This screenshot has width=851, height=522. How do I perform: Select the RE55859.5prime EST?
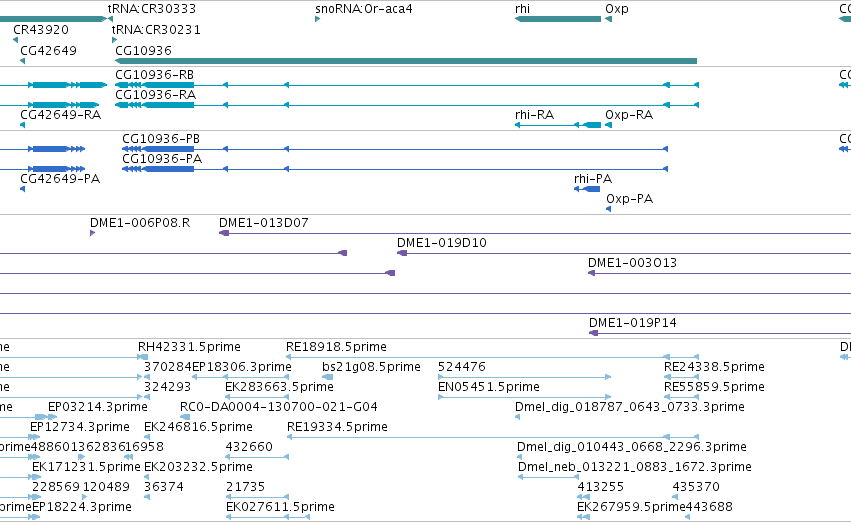681,397
